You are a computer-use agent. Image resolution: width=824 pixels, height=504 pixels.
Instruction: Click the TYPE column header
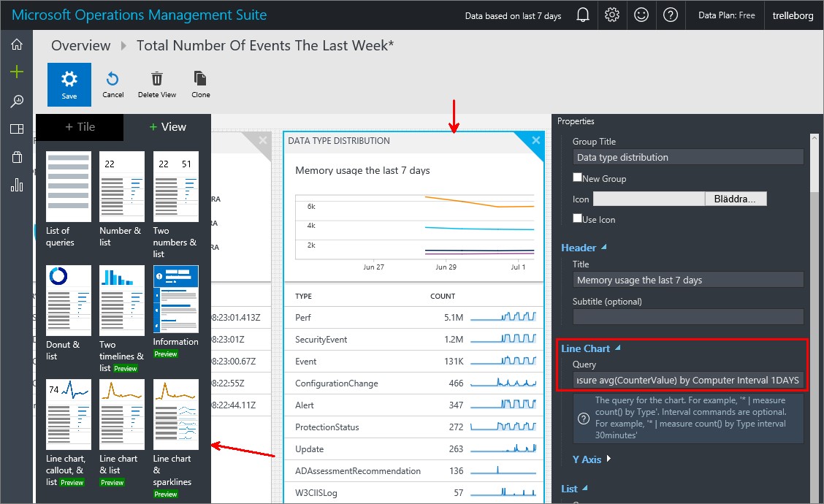point(303,297)
